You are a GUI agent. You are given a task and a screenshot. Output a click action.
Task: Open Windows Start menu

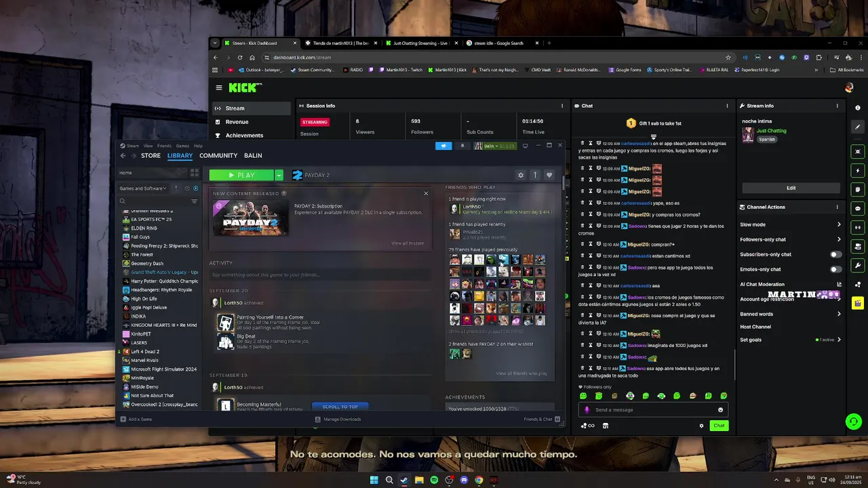click(374, 480)
